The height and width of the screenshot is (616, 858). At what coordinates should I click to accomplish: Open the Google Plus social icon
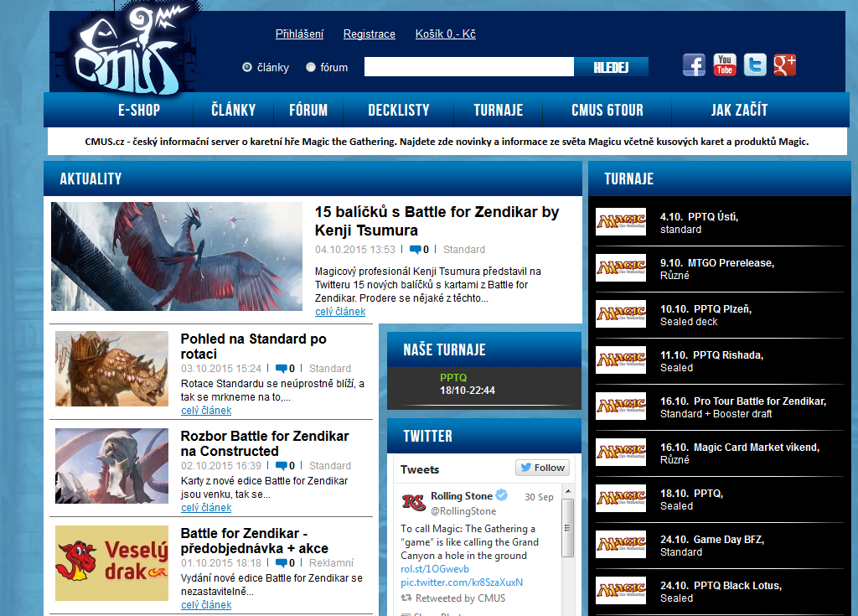point(784,65)
